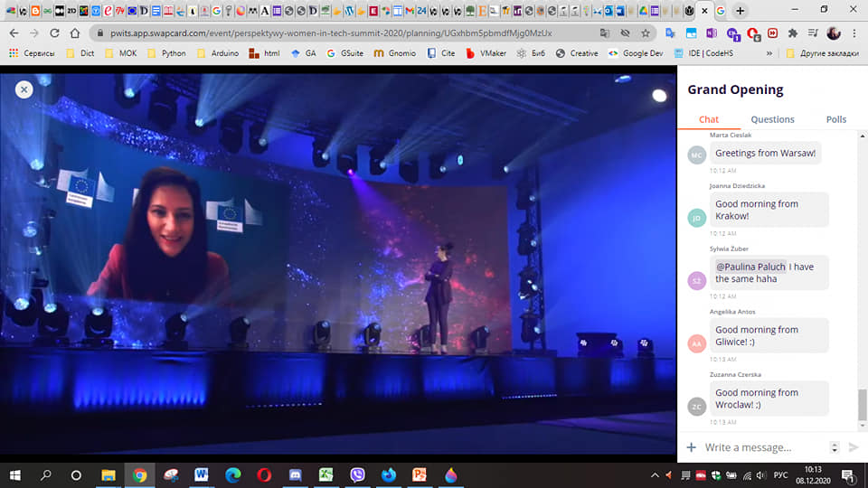This screenshot has width=868, height=488.
Task: Open the Python bookmarks folder
Action: click(x=165, y=53)
